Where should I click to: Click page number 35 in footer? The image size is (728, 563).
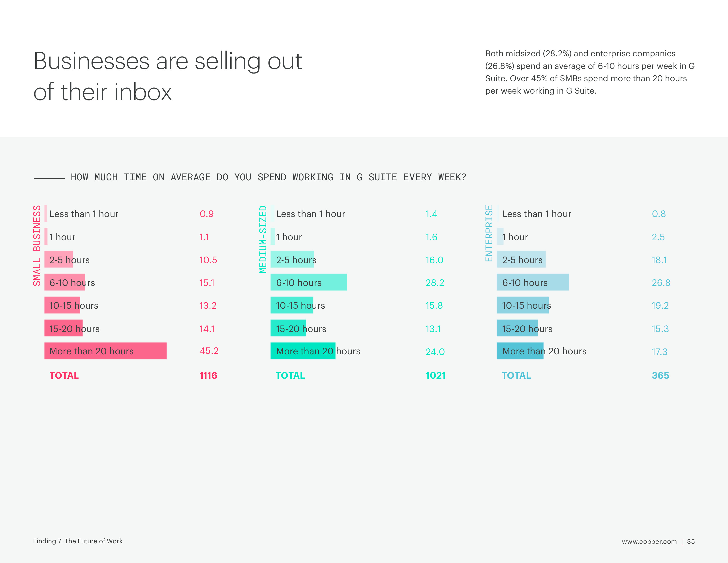[691, 541]
